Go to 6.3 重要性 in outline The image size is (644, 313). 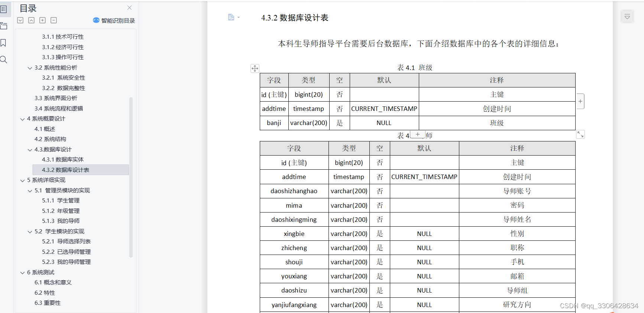point(48,303)
